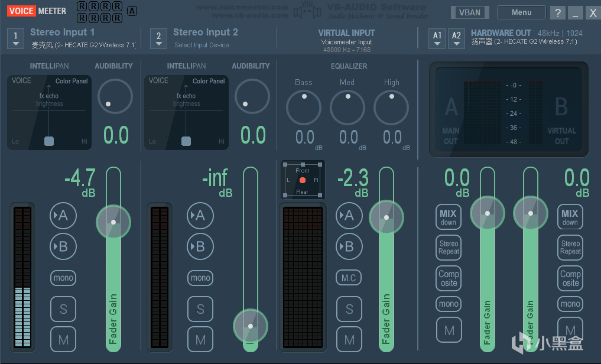Route Stereo Input 1 to bus B

point(63,246)
